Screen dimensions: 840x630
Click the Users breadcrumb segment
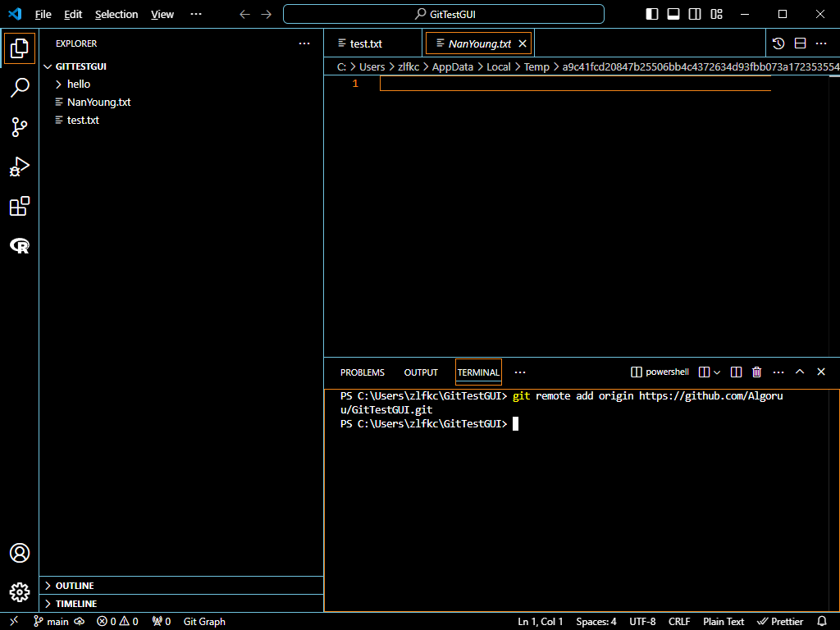point(372,67)
